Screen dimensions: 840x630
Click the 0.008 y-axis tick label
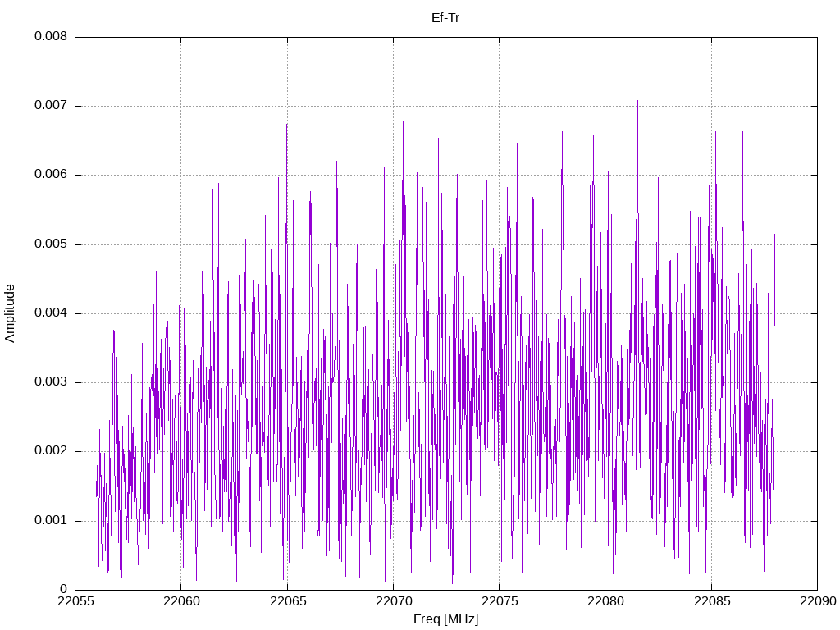coord(51,36)
